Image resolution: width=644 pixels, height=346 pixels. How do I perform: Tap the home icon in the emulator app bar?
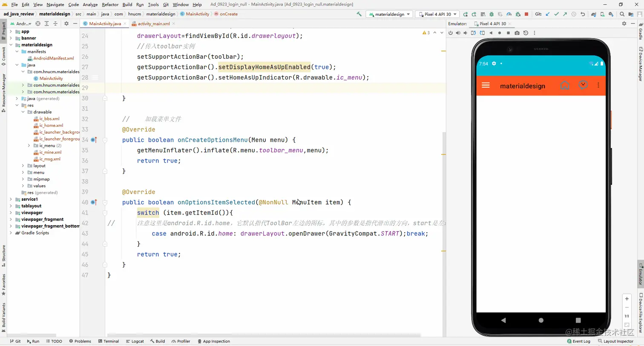[564, 86]
